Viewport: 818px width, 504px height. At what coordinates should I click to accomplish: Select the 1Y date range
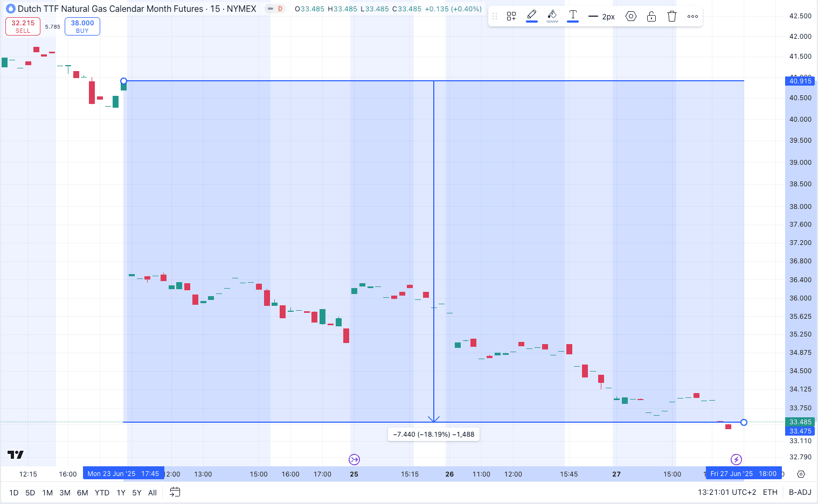click(121, 493)
